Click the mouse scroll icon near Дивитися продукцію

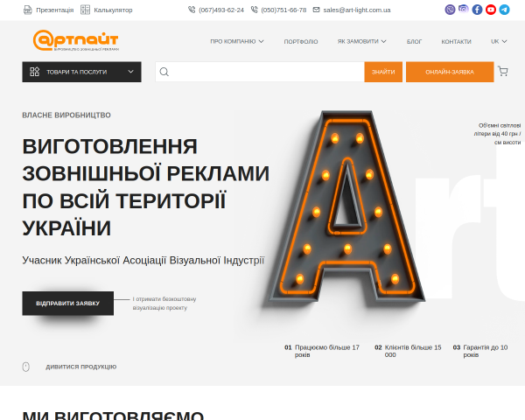pos(25,367)
